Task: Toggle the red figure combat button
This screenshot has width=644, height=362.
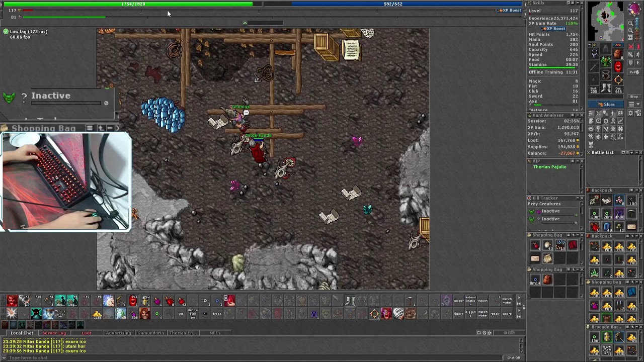Action: point(638,46)
